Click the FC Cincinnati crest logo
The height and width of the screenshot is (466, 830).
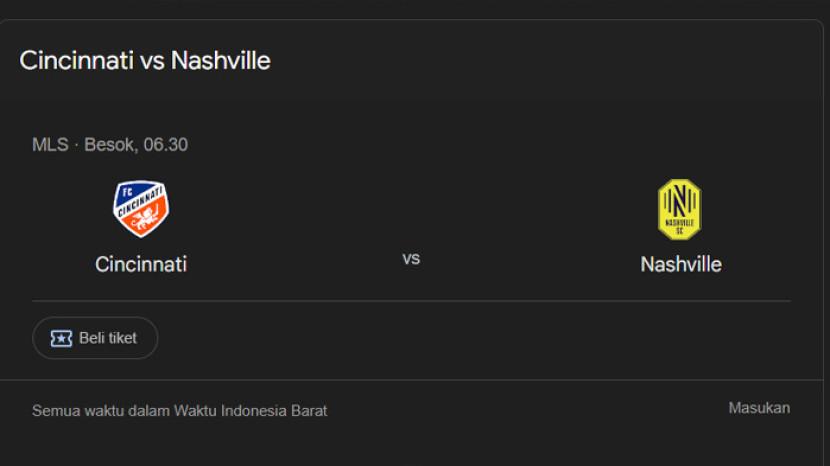point(141,209)
